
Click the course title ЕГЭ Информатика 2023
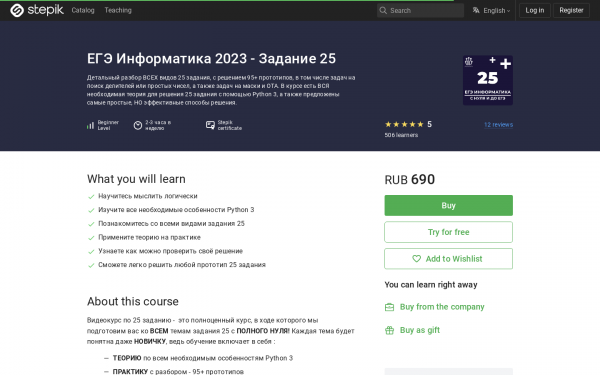tap(211, 59)
